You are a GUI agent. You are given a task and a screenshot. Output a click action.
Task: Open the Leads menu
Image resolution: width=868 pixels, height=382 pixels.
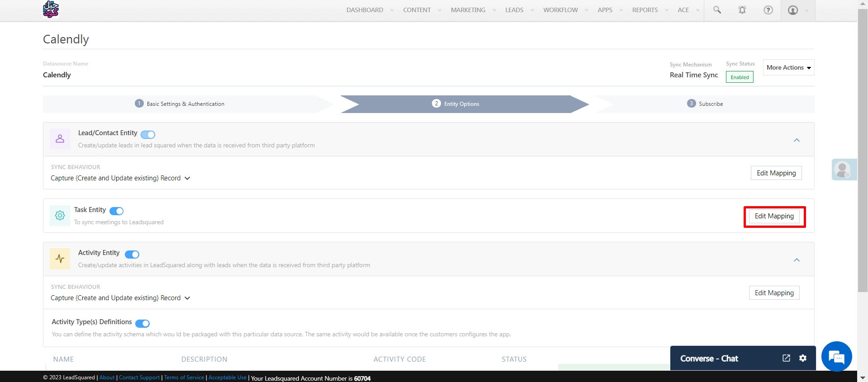click(514, 10)
